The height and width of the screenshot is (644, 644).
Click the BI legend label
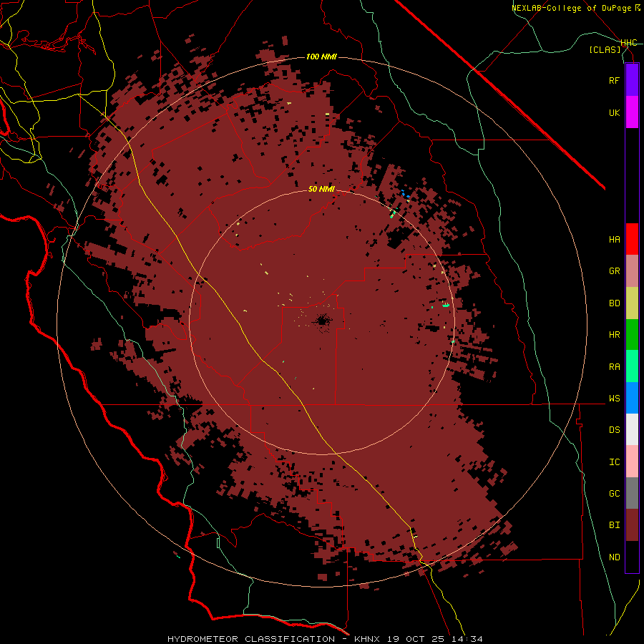tap(614, 525)
